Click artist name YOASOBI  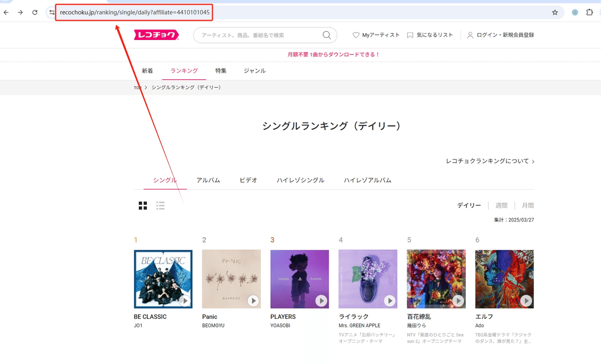(280, 325)
